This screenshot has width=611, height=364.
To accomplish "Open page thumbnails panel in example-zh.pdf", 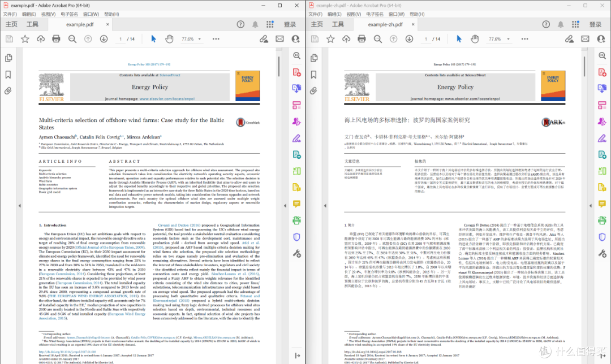I will pyautogui.click(x=313, y=58).
